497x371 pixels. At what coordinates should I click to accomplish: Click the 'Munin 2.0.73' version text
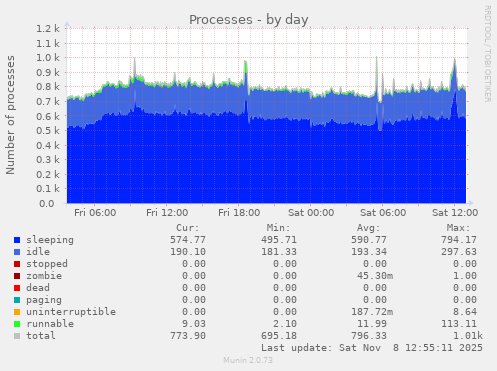248,360
